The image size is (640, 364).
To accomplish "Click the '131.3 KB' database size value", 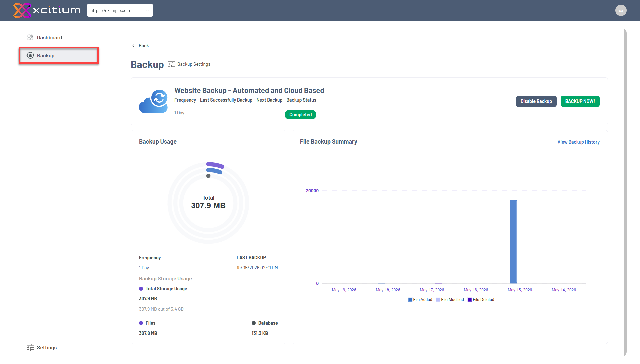I will tap(260, 333).
